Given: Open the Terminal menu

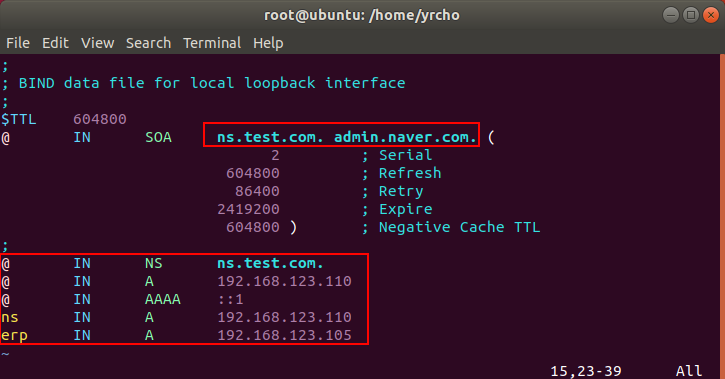Looking at the screenshot, I should tap(212, 43).
